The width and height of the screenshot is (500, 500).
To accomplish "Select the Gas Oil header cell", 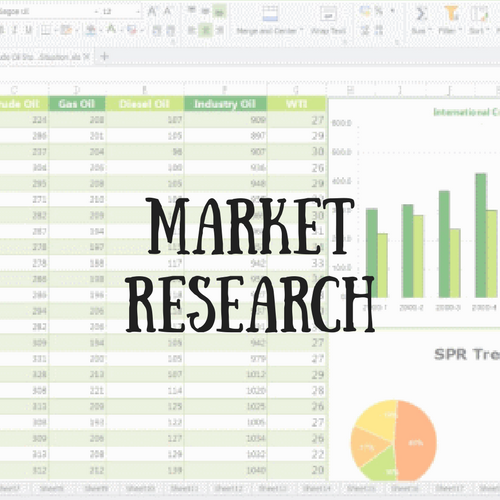I will coord(77,104).
